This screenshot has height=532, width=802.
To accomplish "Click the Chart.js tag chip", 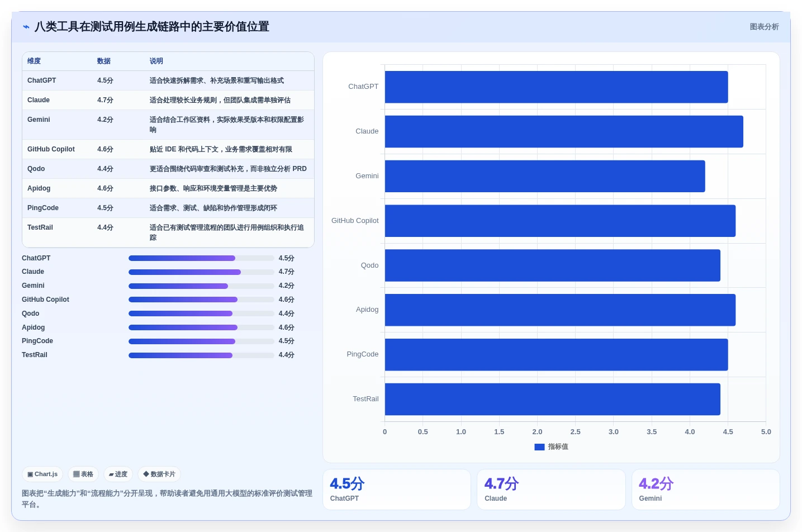I will click(42, 474).
